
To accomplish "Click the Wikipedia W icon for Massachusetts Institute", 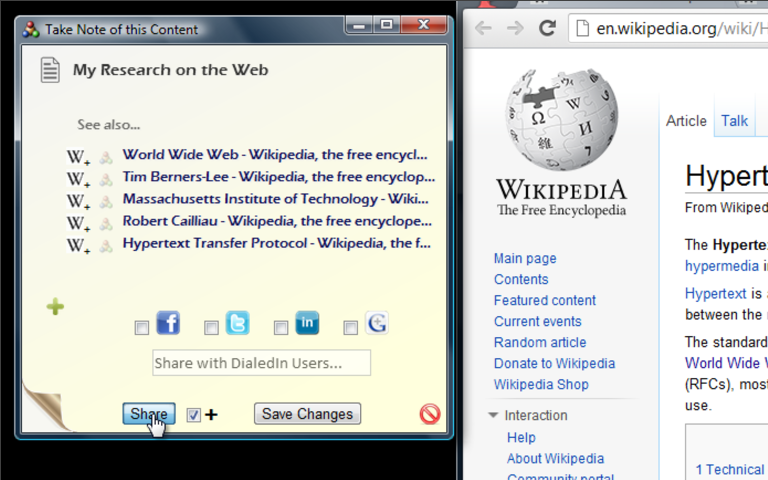I will pyautogui.click(x=78, y=201).
